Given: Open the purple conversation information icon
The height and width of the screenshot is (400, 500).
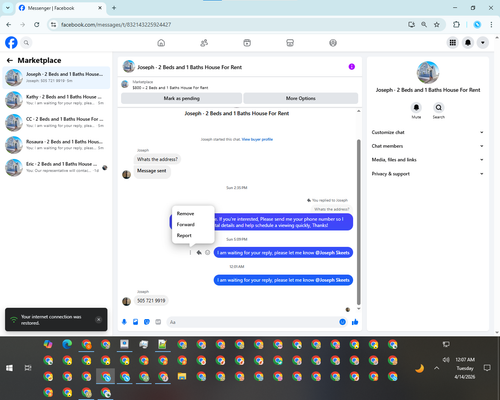Looking at the screenshot, I should pyautogui.click(x=352, y=67).
